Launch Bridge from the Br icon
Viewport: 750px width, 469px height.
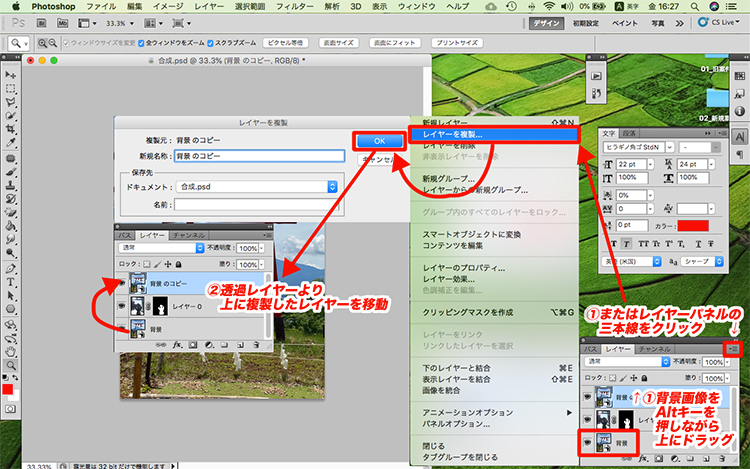(x=42, y=23)
